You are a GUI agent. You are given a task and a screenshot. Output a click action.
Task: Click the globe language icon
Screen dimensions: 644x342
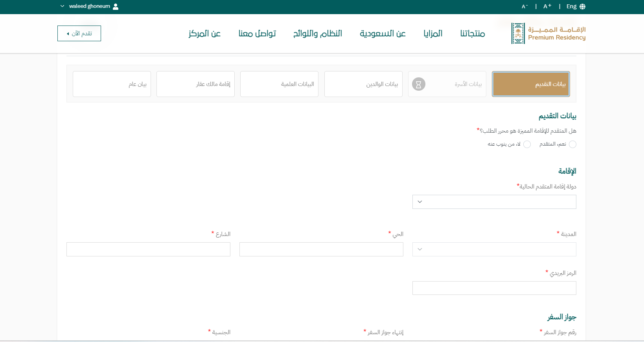pos(583,7)
